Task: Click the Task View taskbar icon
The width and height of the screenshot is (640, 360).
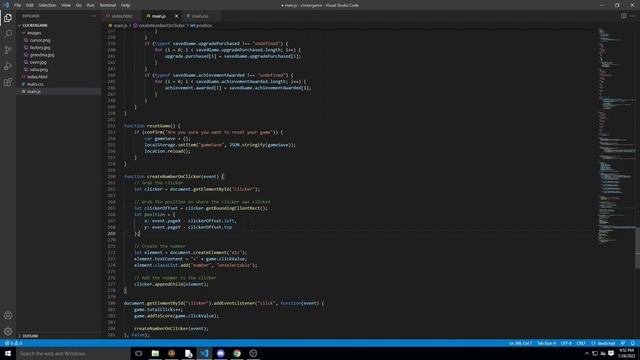Action: [x=139, y=353]
